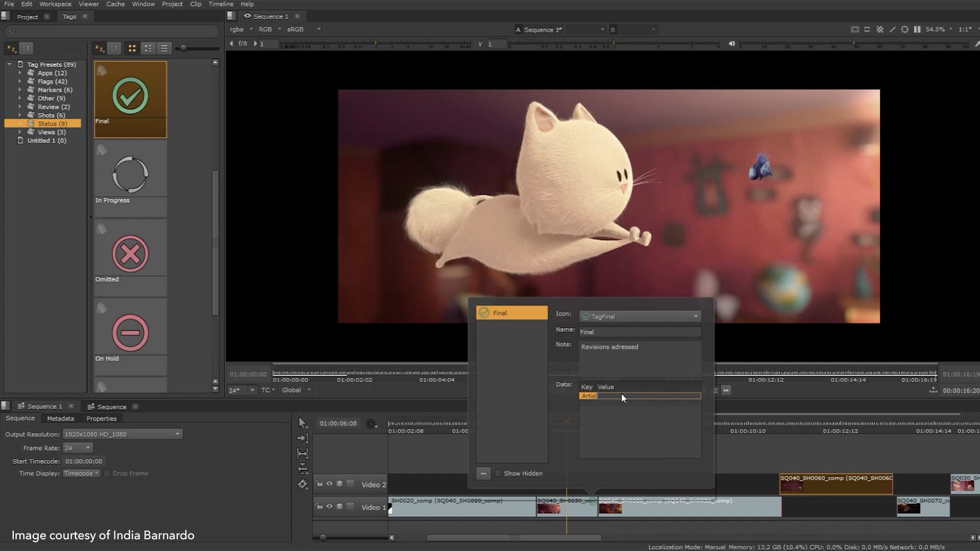Adjust the tag thumbnail size slider
Viewport: 980px width, 551px height.
point(183,48)
